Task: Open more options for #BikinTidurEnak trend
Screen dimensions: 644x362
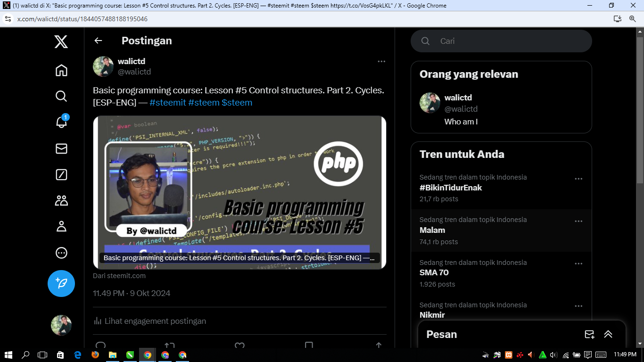Action: click(x=578, y=179)
